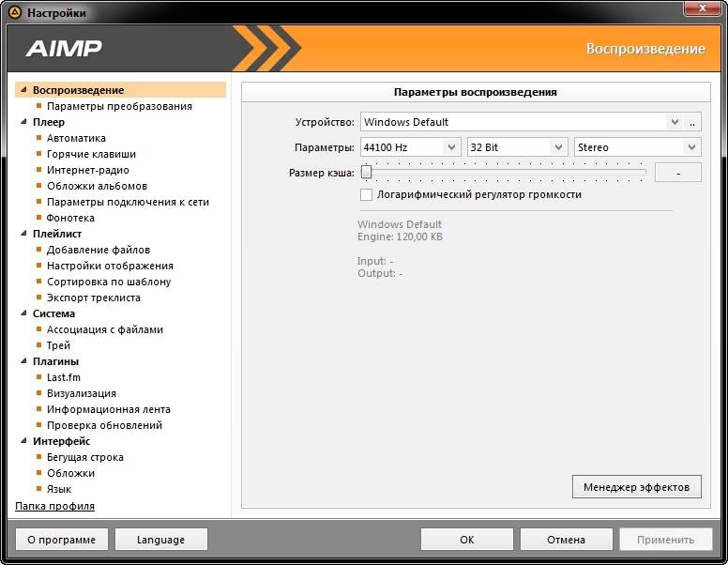This screenshot has width=728, height=565.
Task: Open the Трей settings page
Action: 58,345
